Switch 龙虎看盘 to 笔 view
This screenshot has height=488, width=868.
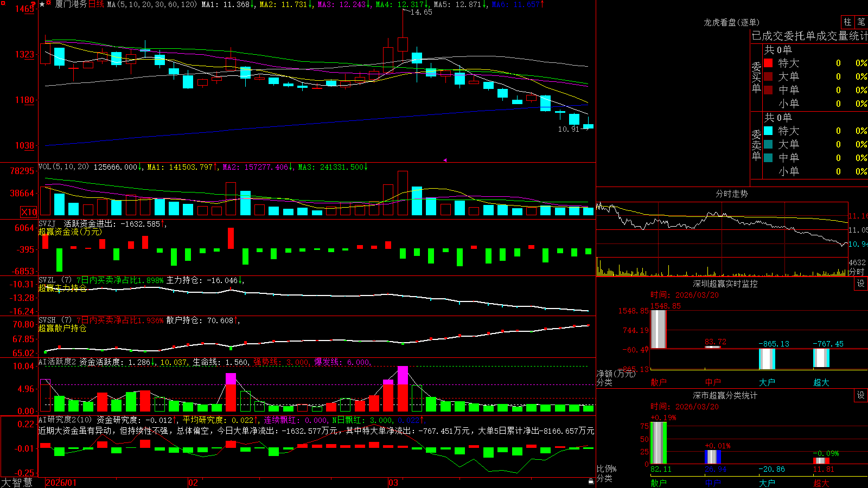pyautogui.click(x=861, y=22)
